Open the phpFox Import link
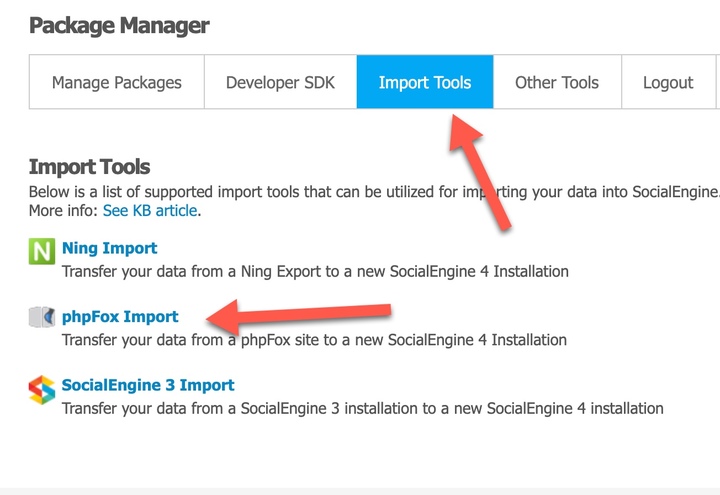720x495 pixels. 120,316
